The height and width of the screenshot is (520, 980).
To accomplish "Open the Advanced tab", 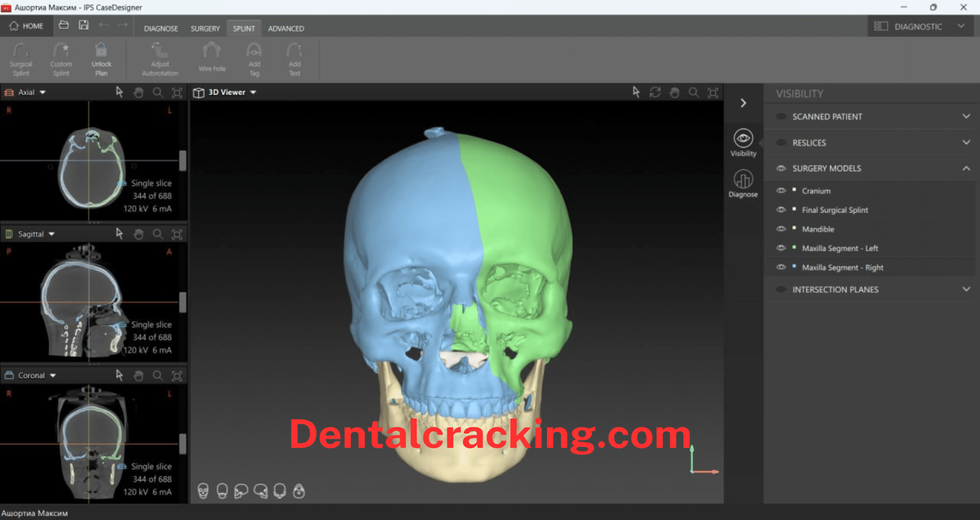I will click(x=286, y=28).
